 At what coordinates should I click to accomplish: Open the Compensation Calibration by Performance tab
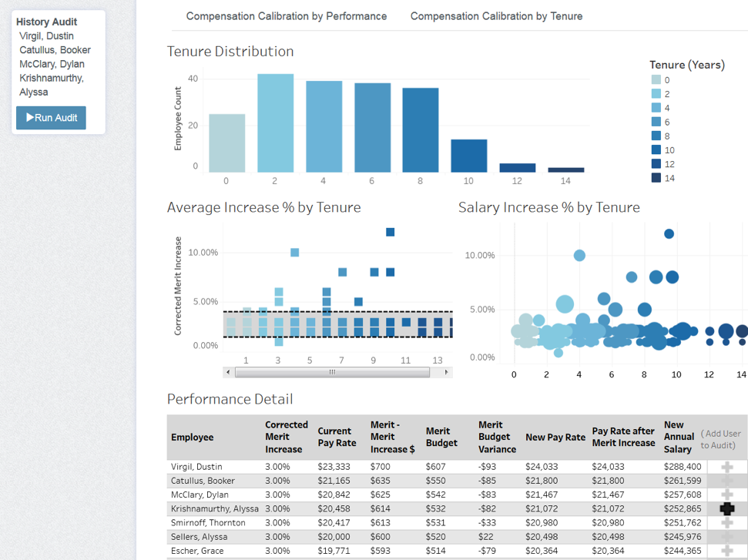click(286, 15)
